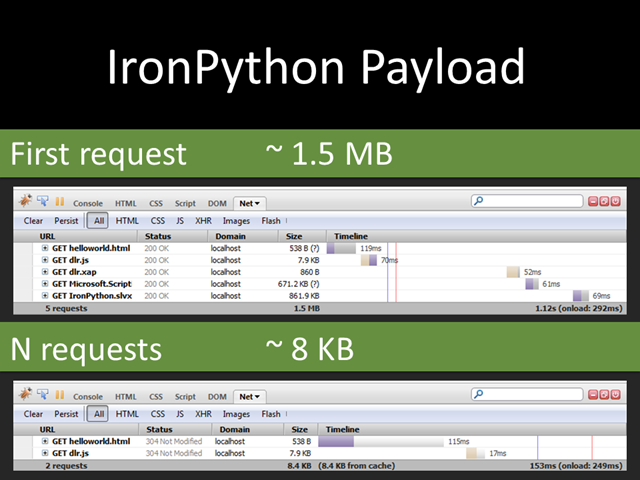Click '153ms (onload: 249ms)' summary text
The width and height of the screenshot is (640, 480).
click(576, 466)
